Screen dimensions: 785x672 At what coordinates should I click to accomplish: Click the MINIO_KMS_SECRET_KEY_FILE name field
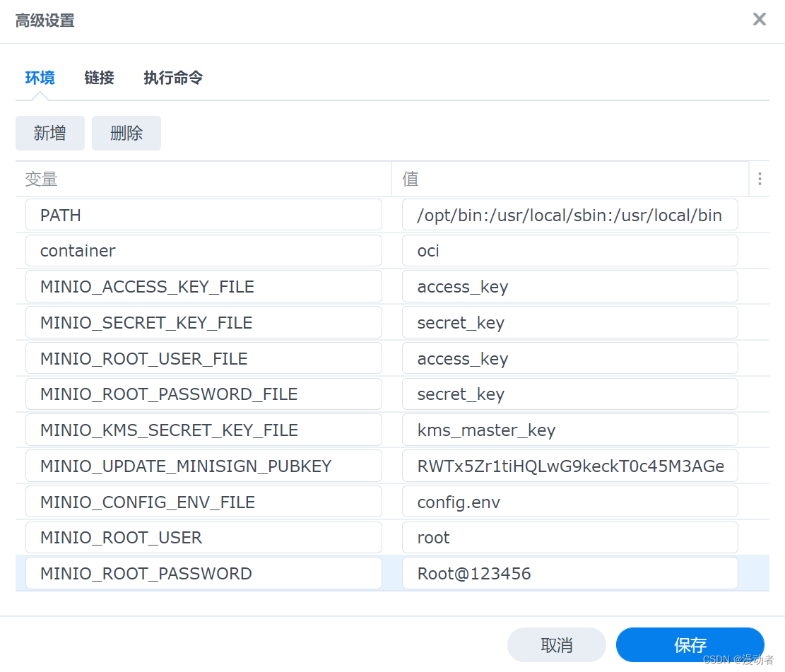pyautogui.click(x=203, y=430)
